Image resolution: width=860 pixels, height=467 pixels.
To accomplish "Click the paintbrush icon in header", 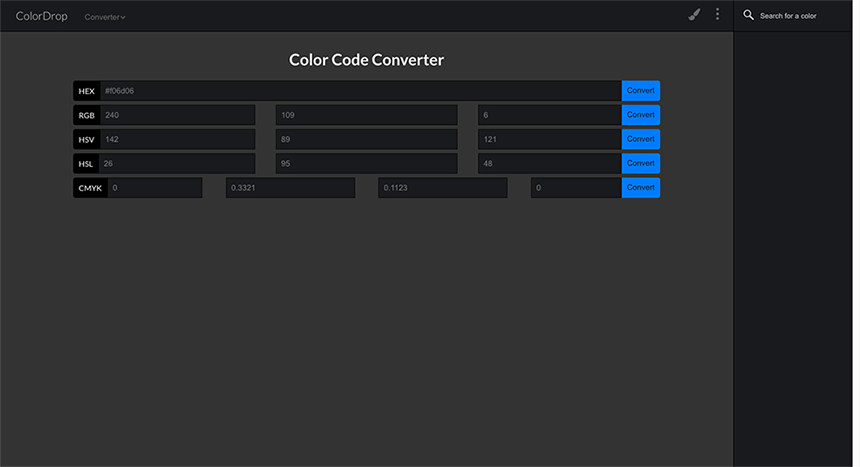I will point(694,15).
